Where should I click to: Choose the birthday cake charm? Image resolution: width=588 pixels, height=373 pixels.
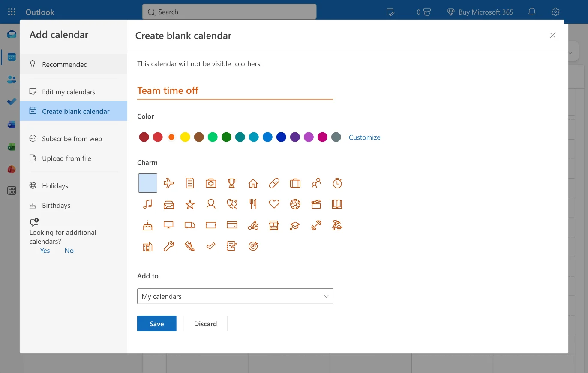[x=148, y=225]
